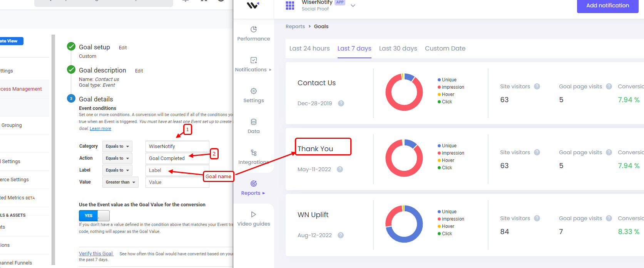Click the Hover legend in Thank You row
This screenshot has width=644, height=268.
tap(446, 160)
